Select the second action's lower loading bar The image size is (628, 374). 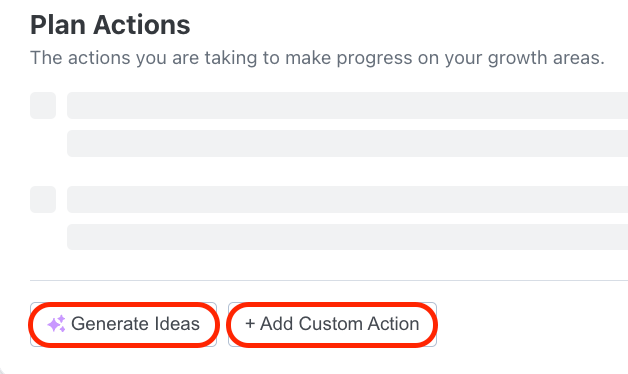(x=347, y=237)
